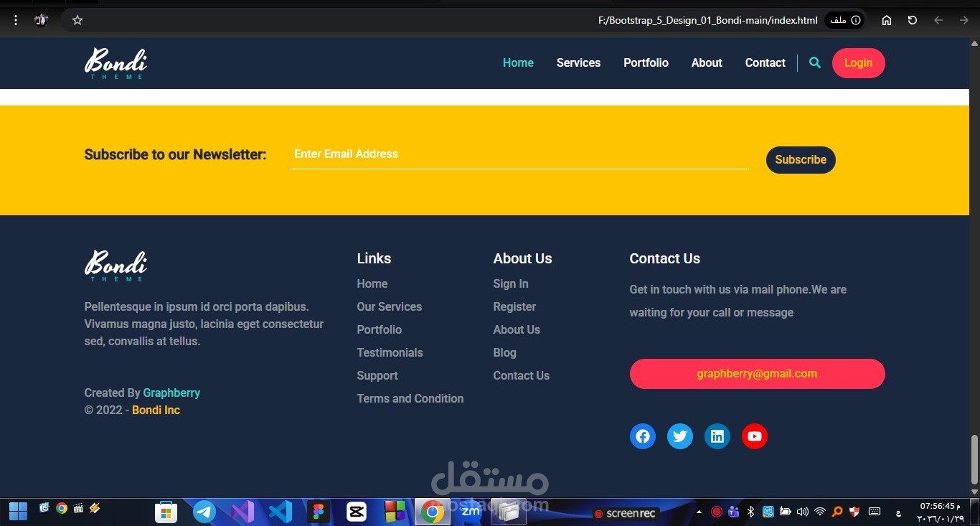The image size is (980, 526).
Task: Open footer Contact Us link
Action: (x=522, y=376)
